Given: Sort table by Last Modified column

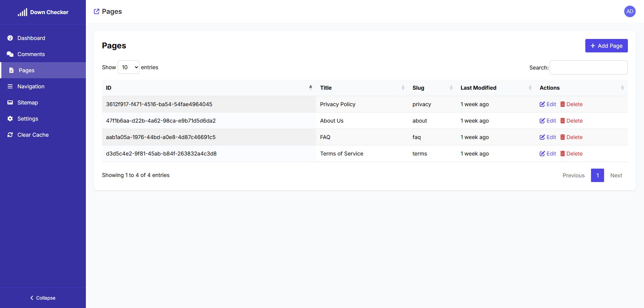Looking at the screenshot, I should pos(495,88).
